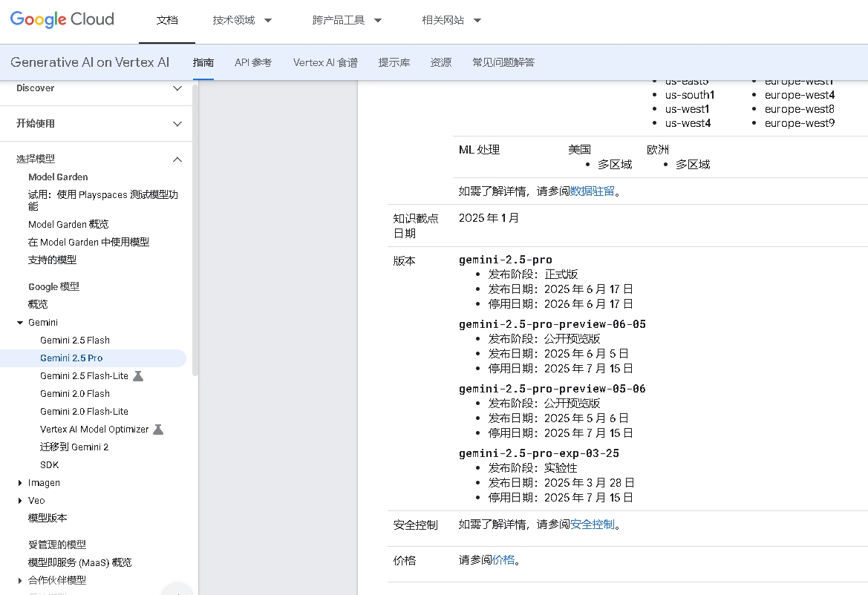Click the us-south1 region entry
The image size is (868, 595).
tap(690, 95)
